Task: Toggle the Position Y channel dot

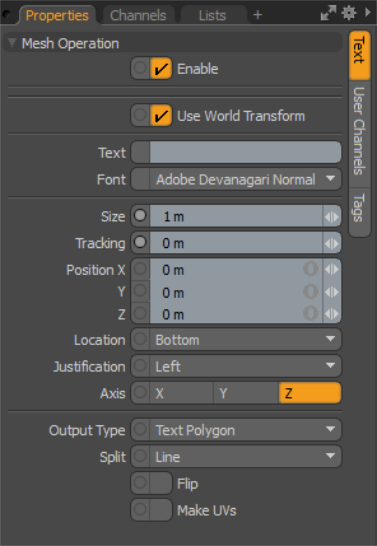Action: click(140, 291)
